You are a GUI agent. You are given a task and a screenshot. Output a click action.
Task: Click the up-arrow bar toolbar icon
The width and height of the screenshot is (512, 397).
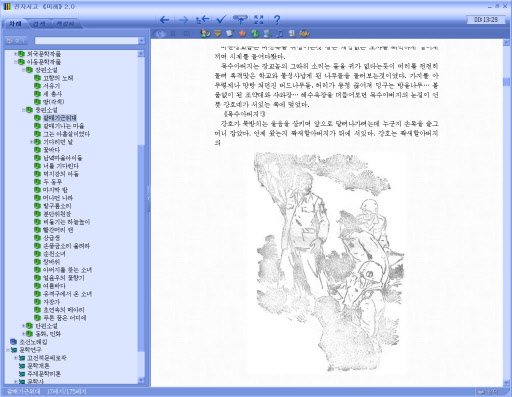tap(240, 20)
